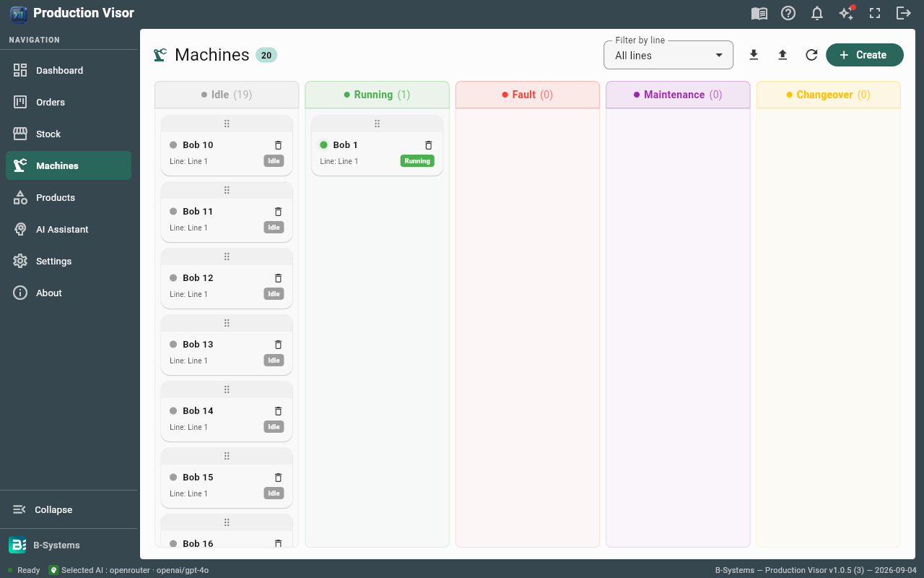Click the Changeover column header

pos(829,95)
